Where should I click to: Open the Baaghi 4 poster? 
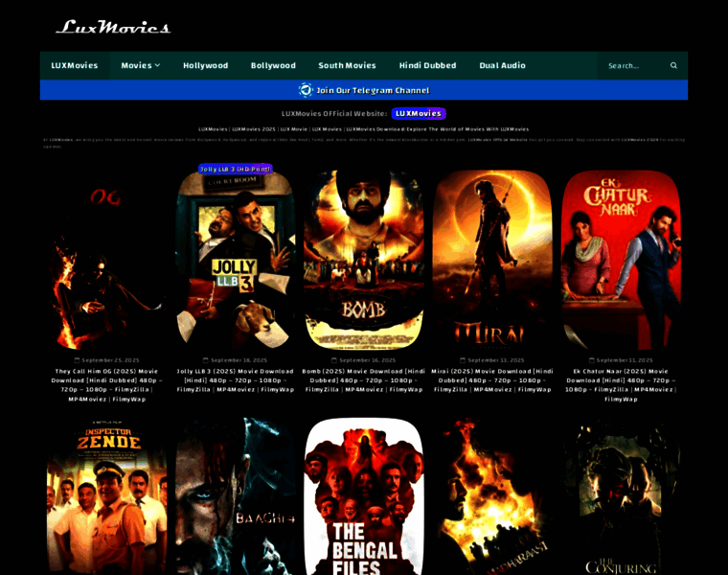pyautogui.click(x=236, y=496)
